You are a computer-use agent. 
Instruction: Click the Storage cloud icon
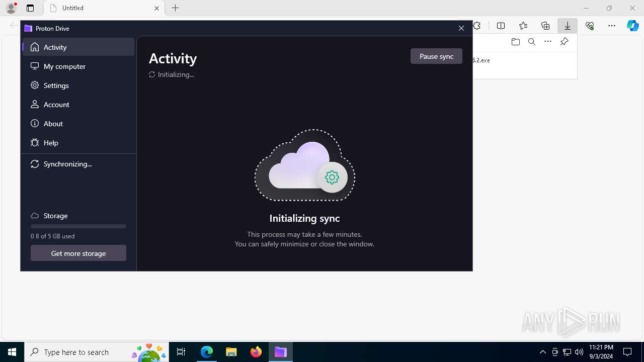pos(35,216)
